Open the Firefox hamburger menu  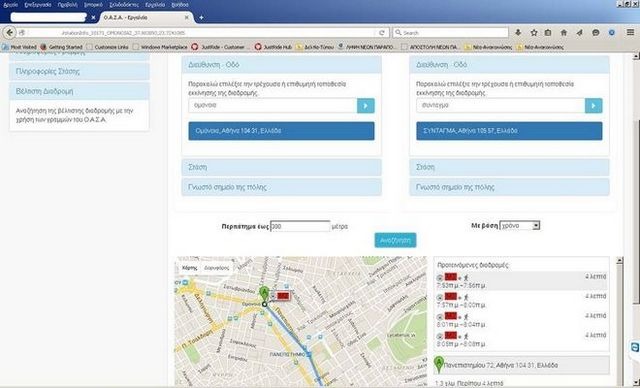631,33
